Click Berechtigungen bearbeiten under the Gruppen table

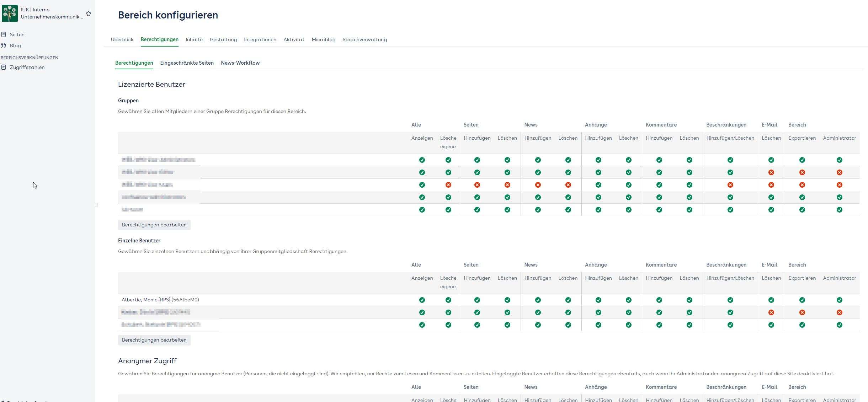pos(154,225)
